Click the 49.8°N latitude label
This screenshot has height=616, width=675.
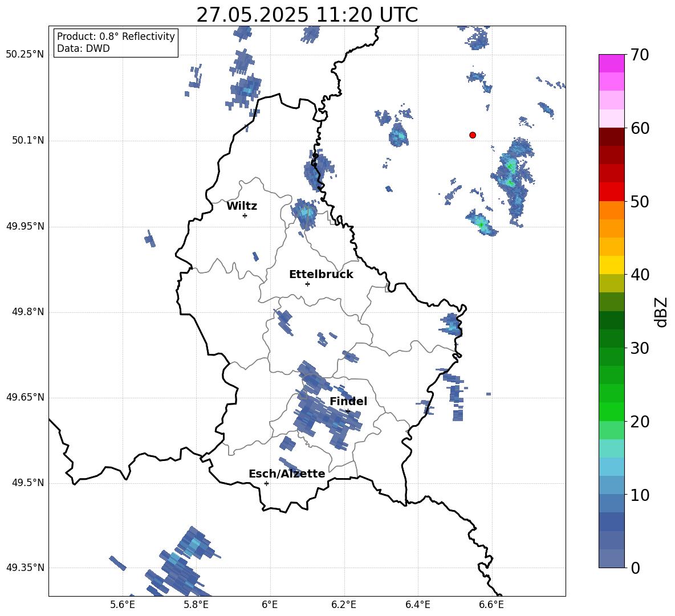[x=27, y=312]
